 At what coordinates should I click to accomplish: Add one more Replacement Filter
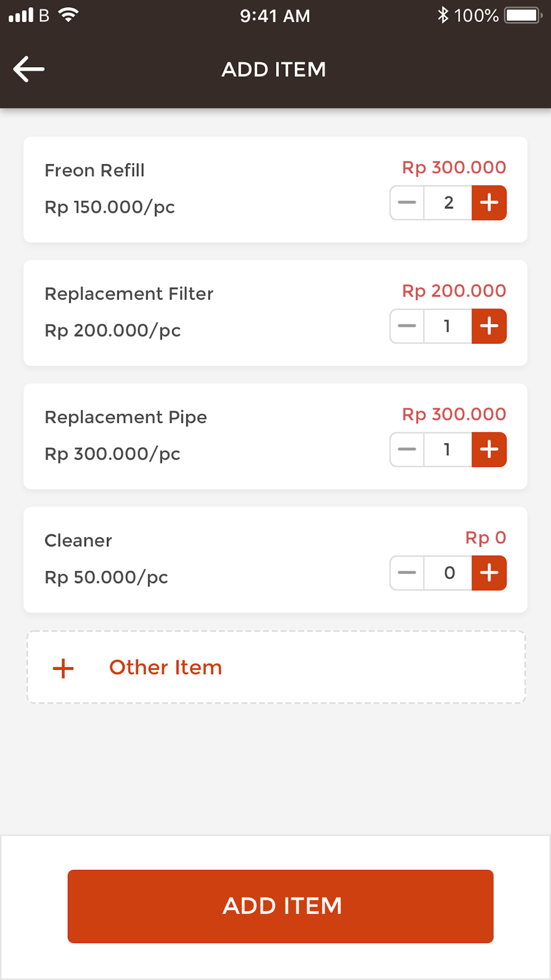pos(489,326)
